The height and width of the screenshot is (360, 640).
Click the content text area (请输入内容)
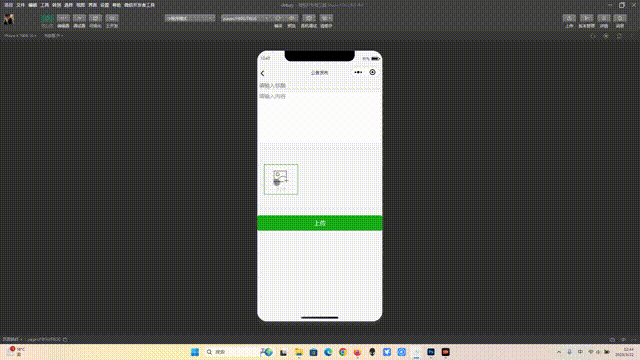pyautogui.click(x=320, y=117)
